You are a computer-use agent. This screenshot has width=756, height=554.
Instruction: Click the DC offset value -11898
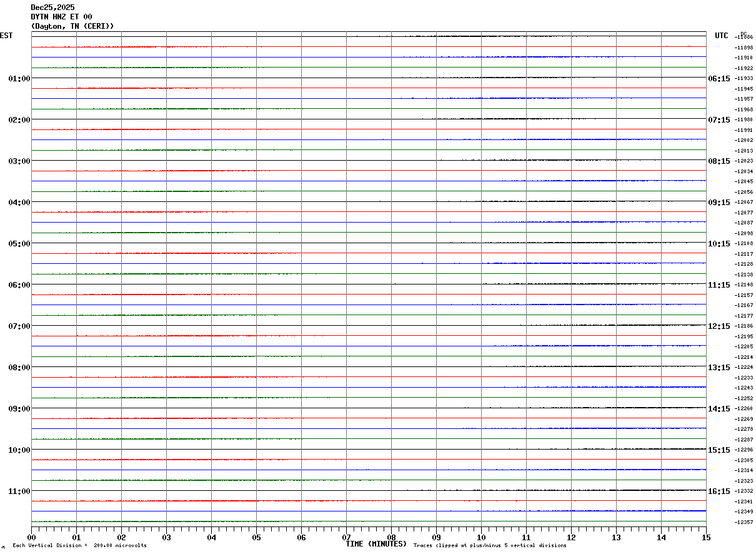(x=744, y=48)
